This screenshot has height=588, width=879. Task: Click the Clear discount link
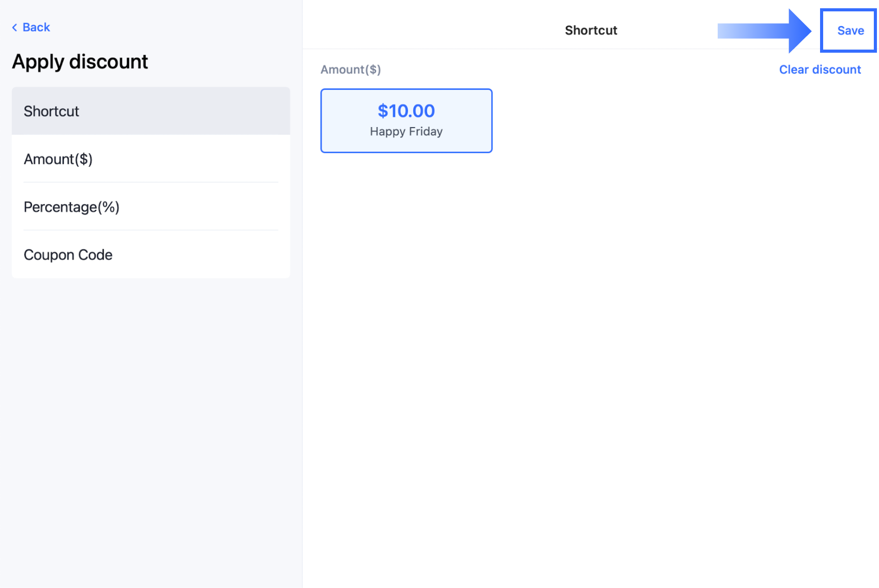[x=820, y=70]
